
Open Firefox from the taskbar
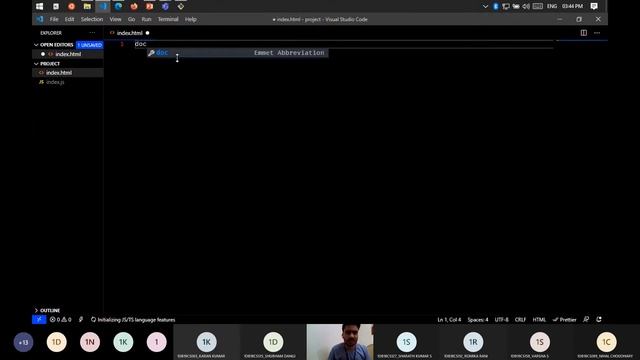pos(134,6)
